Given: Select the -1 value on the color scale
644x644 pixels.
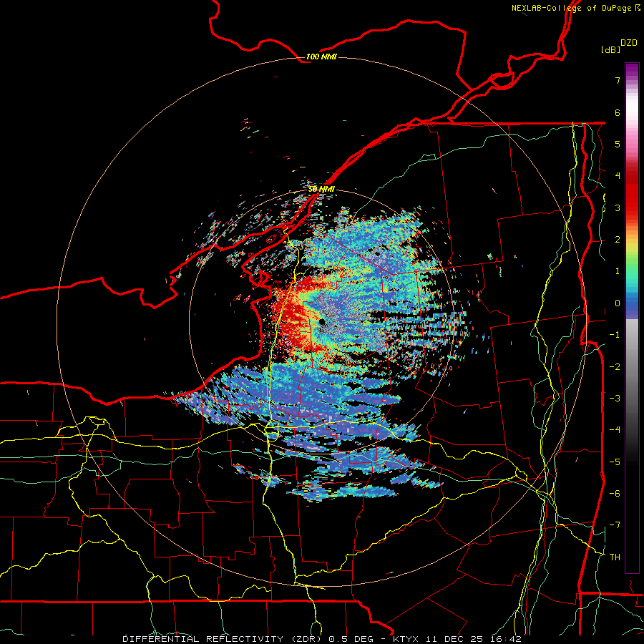Looking at the screenshot, I should coord(615,335).
